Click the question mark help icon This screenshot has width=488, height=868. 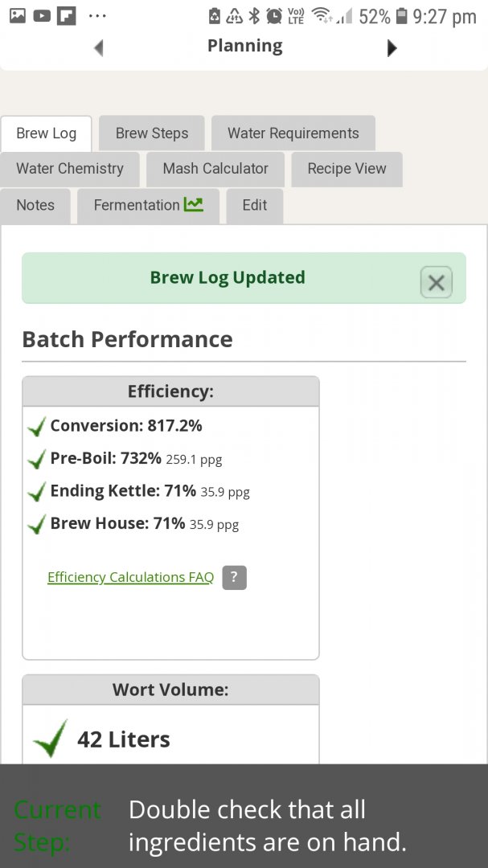[234, 577]
